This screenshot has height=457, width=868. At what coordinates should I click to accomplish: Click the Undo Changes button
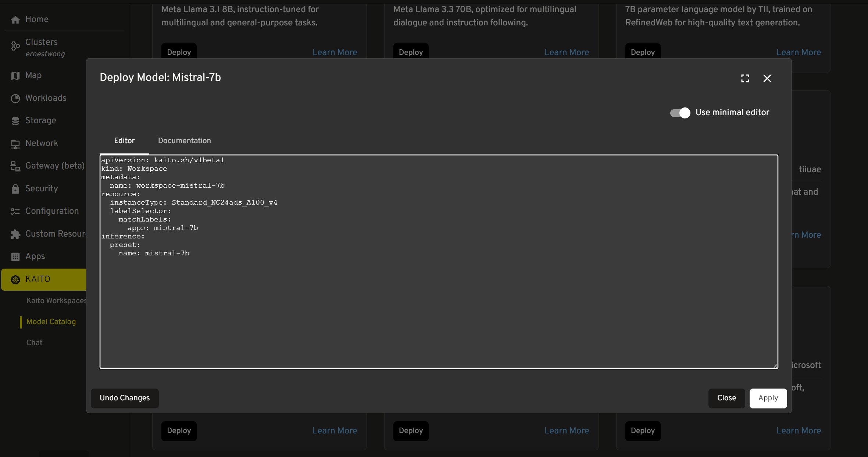click(x=125, y=398)
